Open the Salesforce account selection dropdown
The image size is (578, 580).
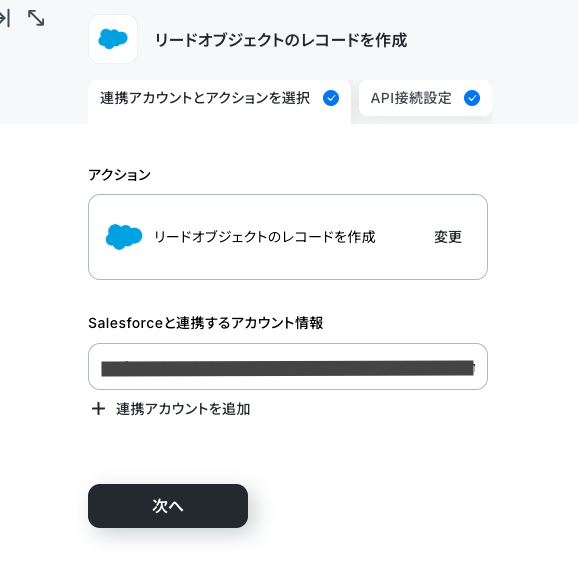288,366
